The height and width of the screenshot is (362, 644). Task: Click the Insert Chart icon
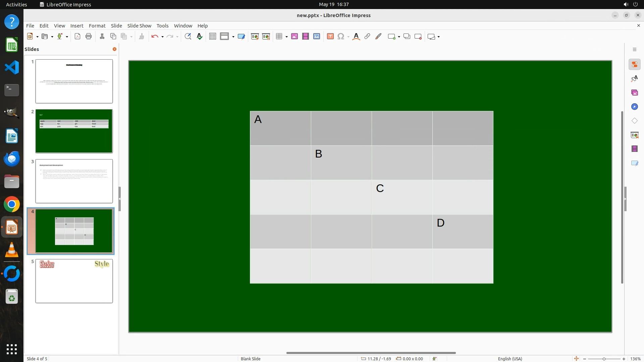coord(317,37)
